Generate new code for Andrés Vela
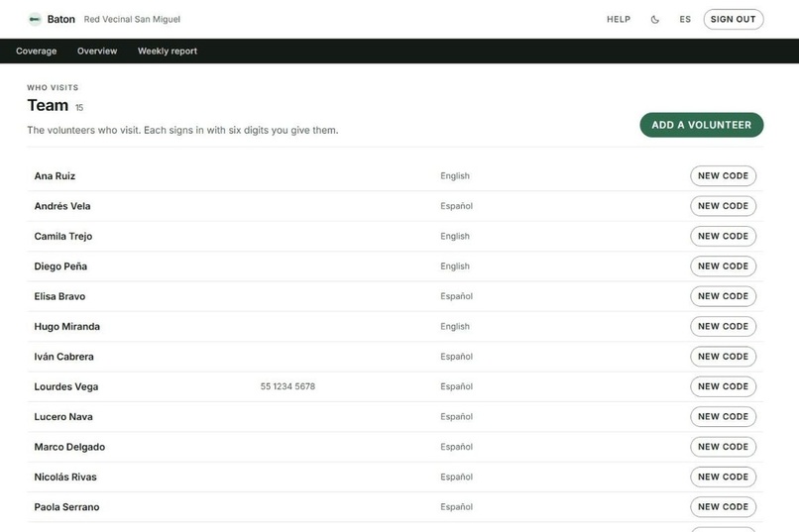Viewport: 799px width, 532px height. [723, 206]
